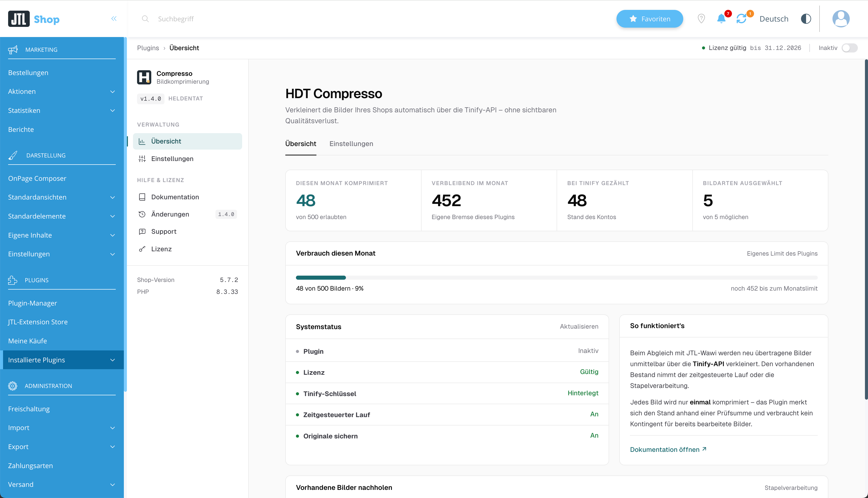
Task: Open Freischaltung in Administration
Action: click(29, 409)
